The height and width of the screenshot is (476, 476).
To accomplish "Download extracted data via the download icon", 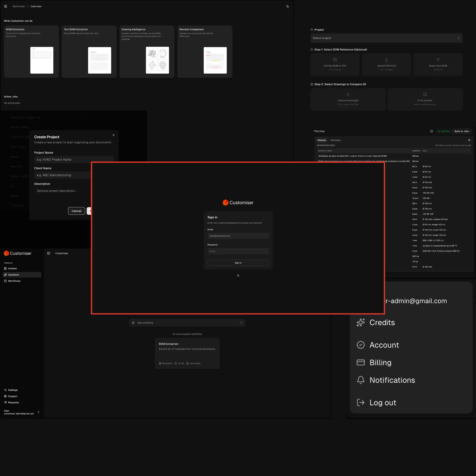I will [x=469, y=140].
